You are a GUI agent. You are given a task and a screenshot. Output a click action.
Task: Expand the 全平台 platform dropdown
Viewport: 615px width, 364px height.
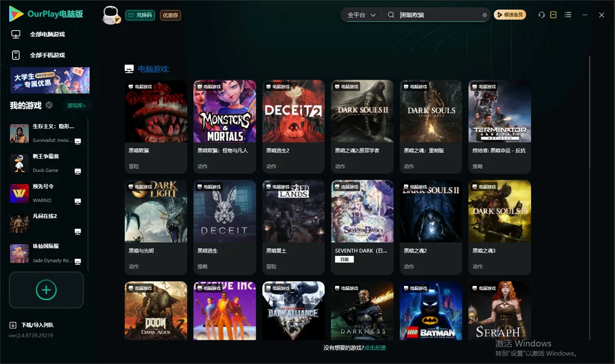[362, 15]
